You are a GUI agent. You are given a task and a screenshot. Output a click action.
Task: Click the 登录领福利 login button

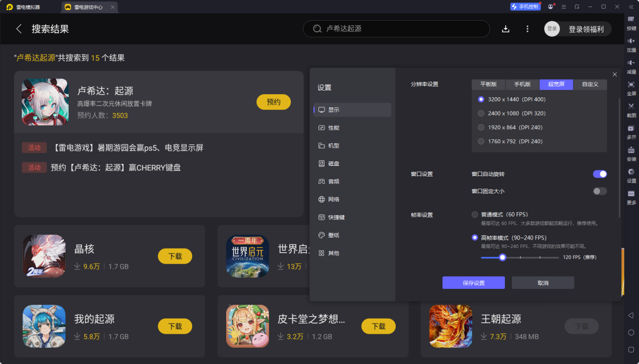click(578, 29)
